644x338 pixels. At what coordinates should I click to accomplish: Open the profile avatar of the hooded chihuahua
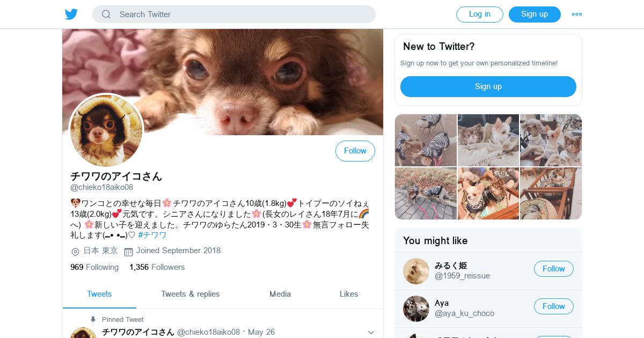coord(106,131)
